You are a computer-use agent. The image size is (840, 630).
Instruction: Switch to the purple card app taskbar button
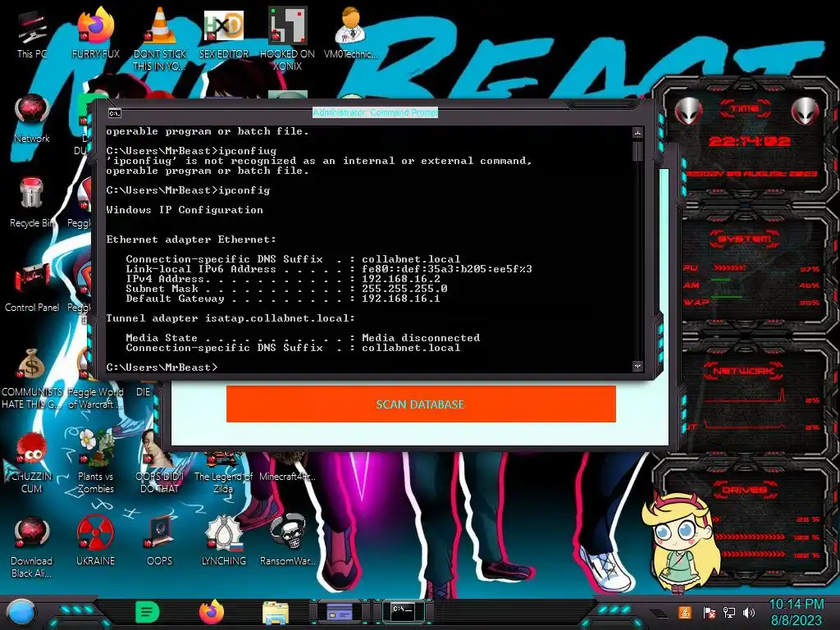click(340, 612)
